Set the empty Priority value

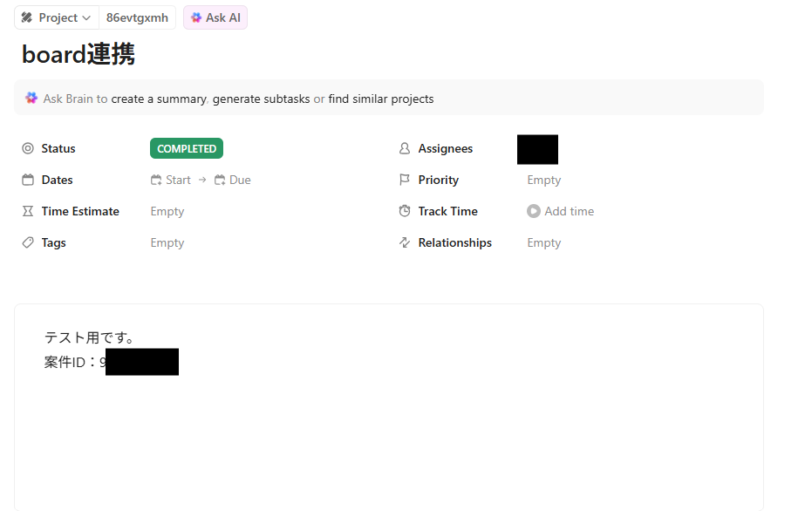(543, 181)
